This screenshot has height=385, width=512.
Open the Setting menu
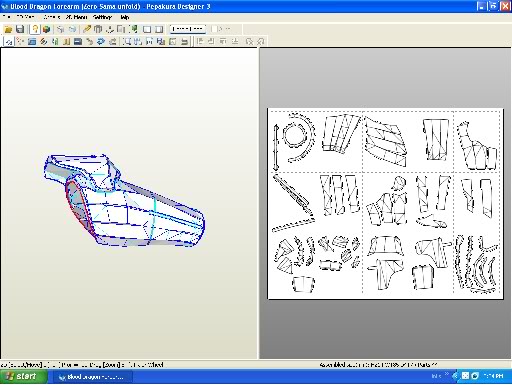tap(102, 17)
